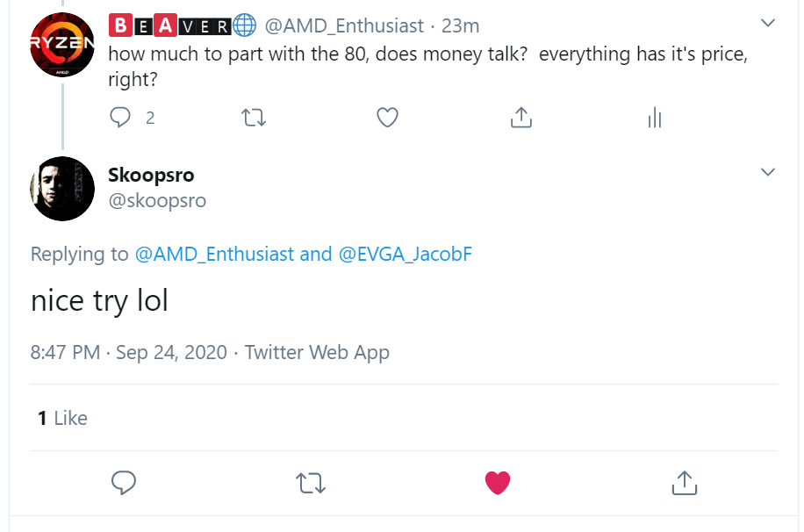This screenshot has height=532, width=804.
Task: Open the 8:47 PM · Sep 24, 2020 timestamp
Action: 128,353
